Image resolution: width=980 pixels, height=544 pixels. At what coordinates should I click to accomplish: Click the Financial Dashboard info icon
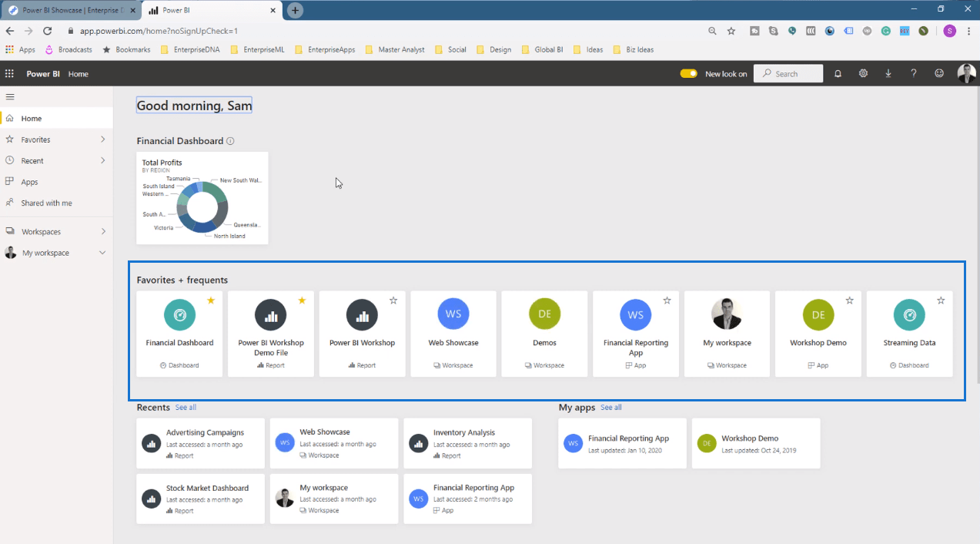coord(230,141)
